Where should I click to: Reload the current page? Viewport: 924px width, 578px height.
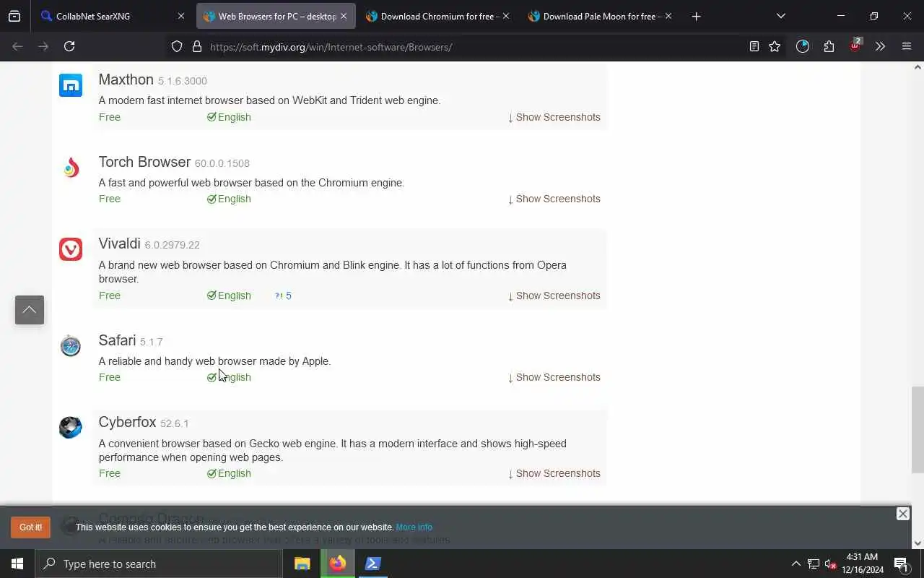[69, 46]
